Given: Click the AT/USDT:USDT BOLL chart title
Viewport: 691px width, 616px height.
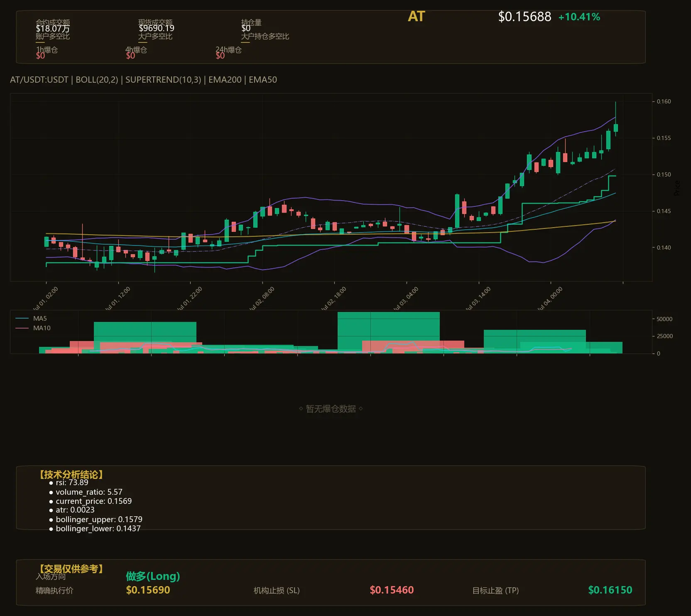Looking at the screenshot, I should coord(143,80).
